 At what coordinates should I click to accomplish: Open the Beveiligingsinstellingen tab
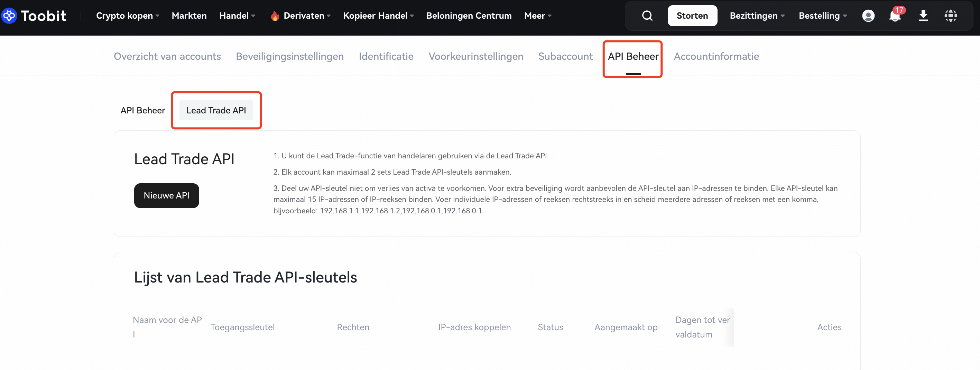point(289,56)
